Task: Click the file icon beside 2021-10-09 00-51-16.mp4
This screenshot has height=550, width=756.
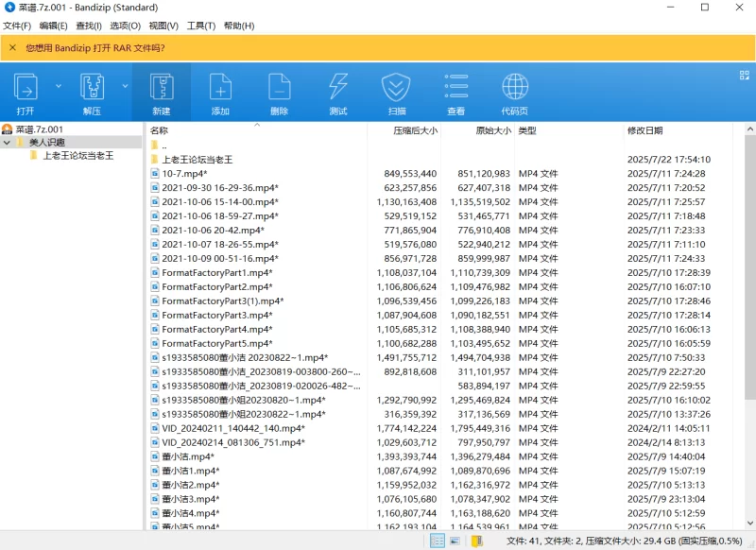Action: pyautogui.click(x=155, y=258)
